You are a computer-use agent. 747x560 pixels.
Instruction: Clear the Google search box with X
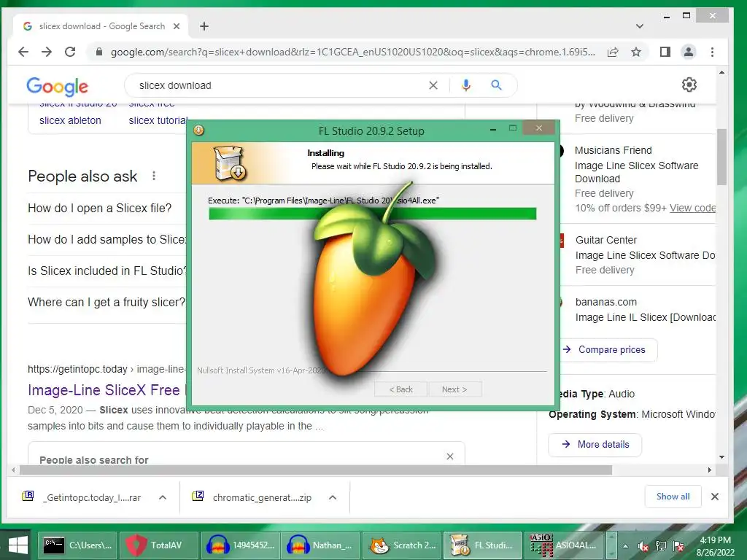pyautogui.click(x=433, y=85)
